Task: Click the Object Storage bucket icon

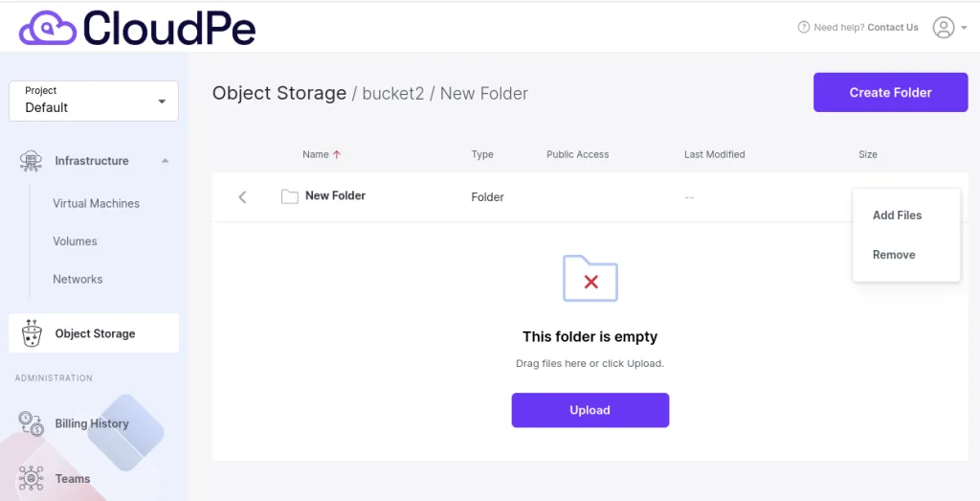Action: coord(32,332)
